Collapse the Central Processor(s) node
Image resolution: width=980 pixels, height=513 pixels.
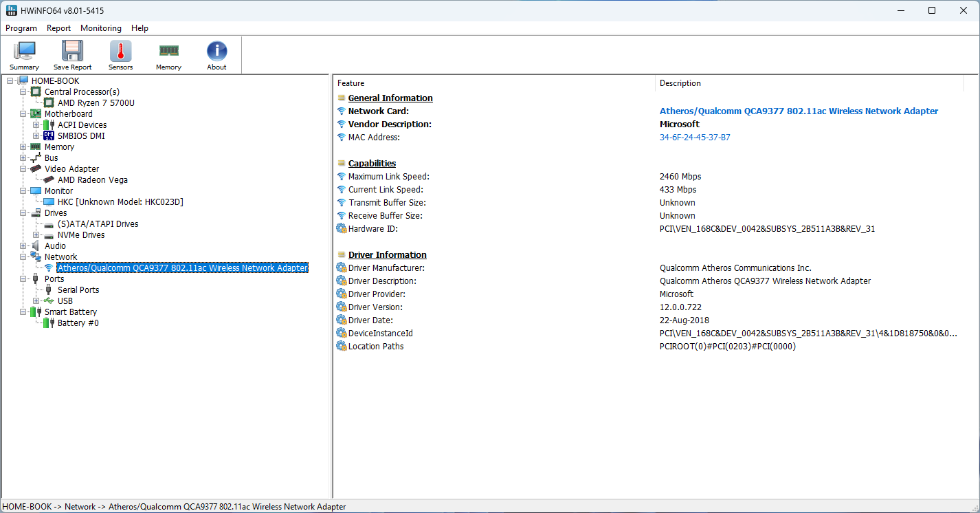pyautogui.click(x=23, y=92)
